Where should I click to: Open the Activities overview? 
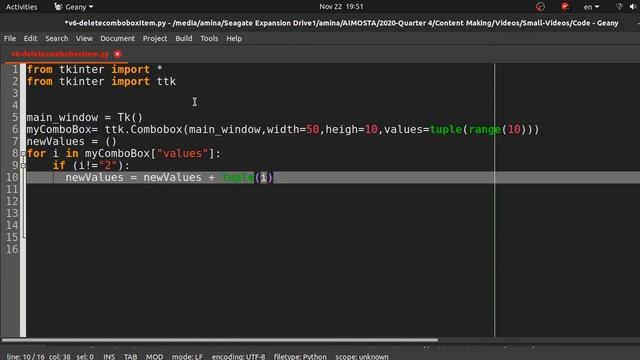pyautogui.click(x=21, y=7)
